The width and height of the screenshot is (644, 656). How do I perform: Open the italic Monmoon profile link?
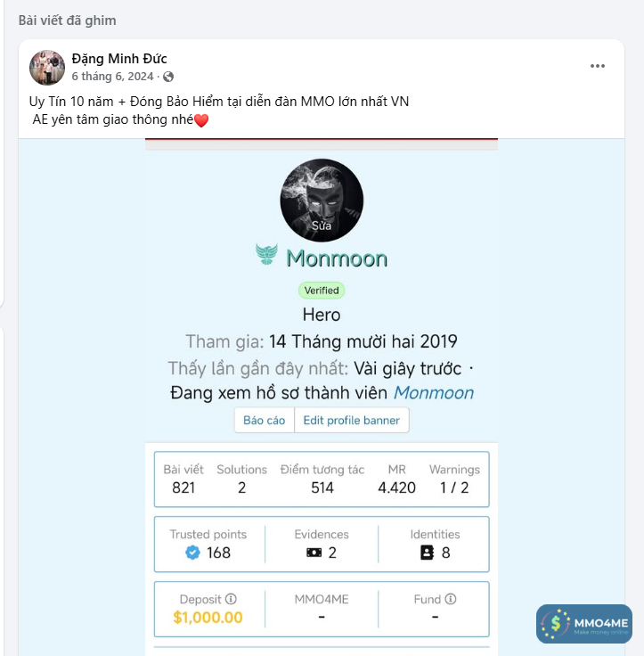tap(434, 393)
